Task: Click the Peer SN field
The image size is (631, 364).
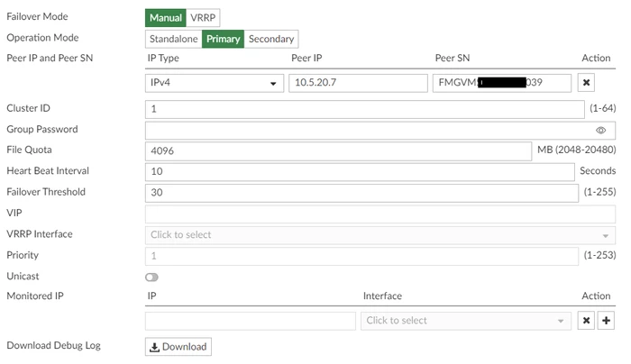Action: click(502, 83)
